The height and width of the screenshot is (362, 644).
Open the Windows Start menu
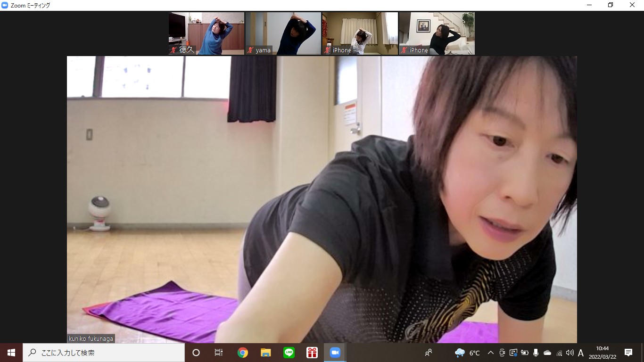[11, 353]
